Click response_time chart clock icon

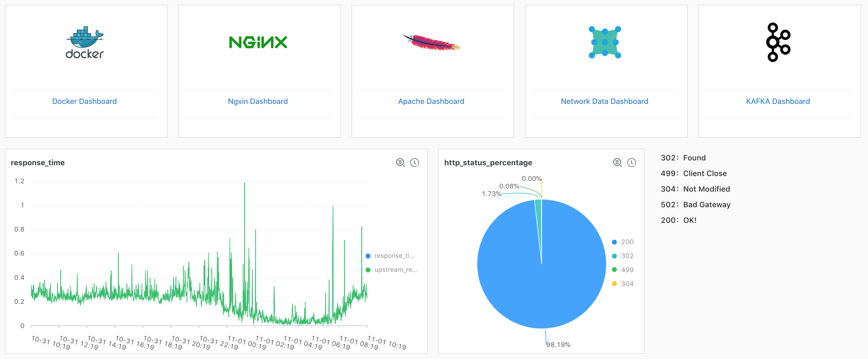tap(414, 163)
